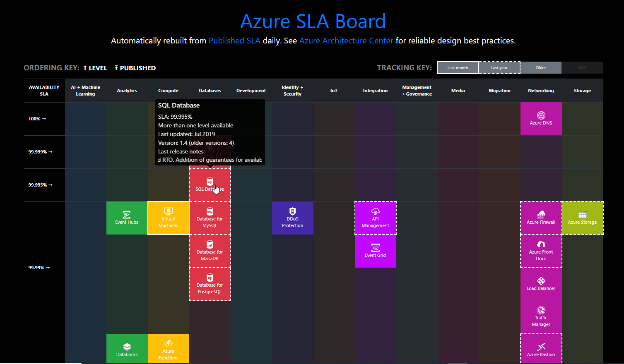
Task: Click the IoT column header
Action: tap(334, 91)
